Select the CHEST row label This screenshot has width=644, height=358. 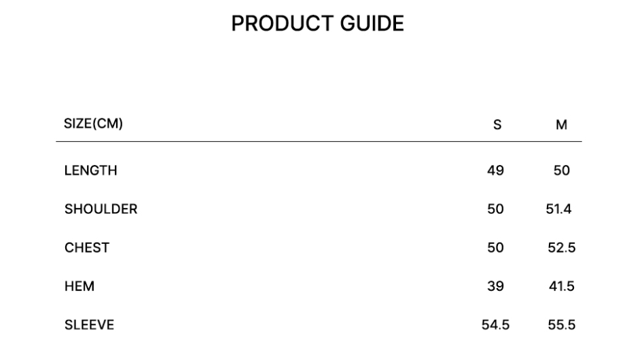point(87,247)
